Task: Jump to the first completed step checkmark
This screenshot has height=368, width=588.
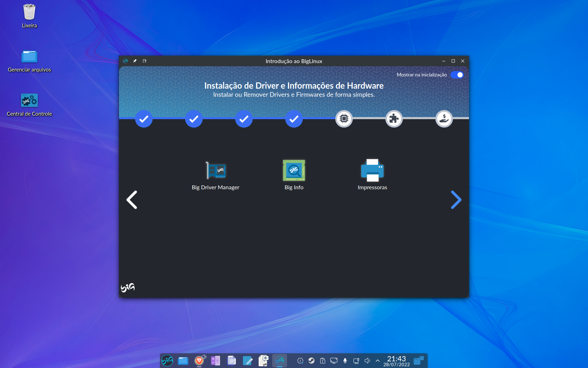Action: 144,119
